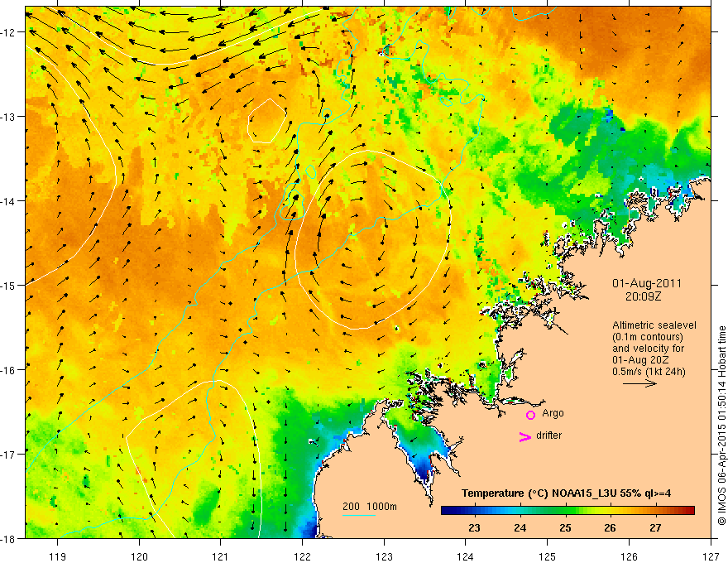Viewport: 728px width, 563px height.
Task: Click latitude axis label -12
Action: [x=9, y=32]
